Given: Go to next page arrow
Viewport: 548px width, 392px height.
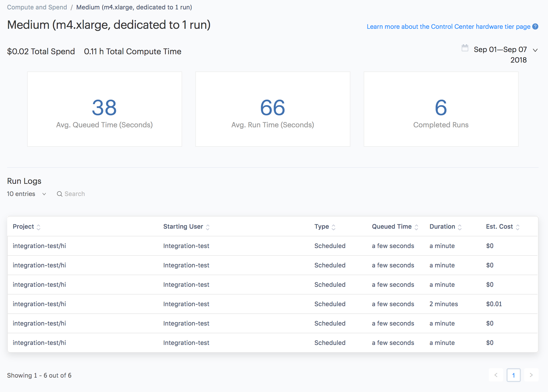Looking at the screenshot, I should (x=531, y=375).
